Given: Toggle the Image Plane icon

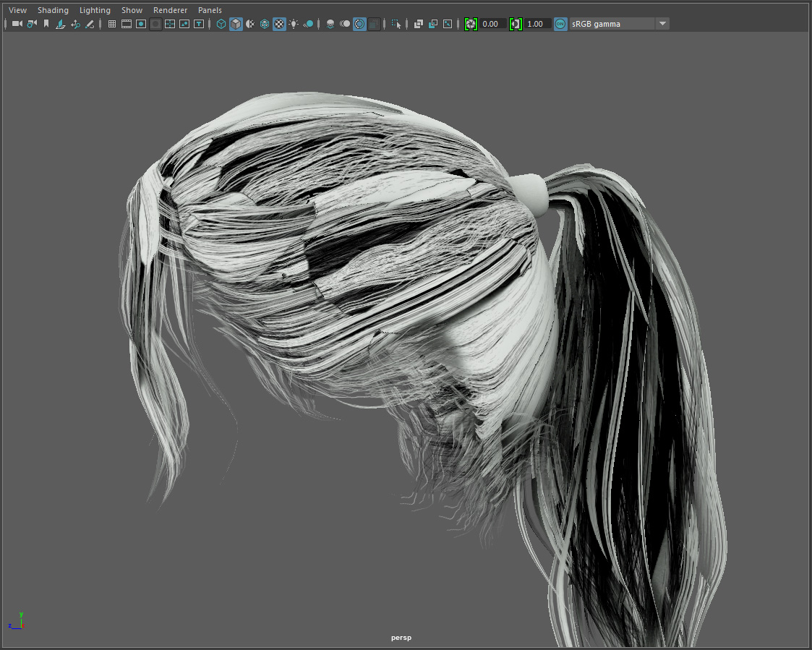Looking at the screenshot, I should [61, 24].
